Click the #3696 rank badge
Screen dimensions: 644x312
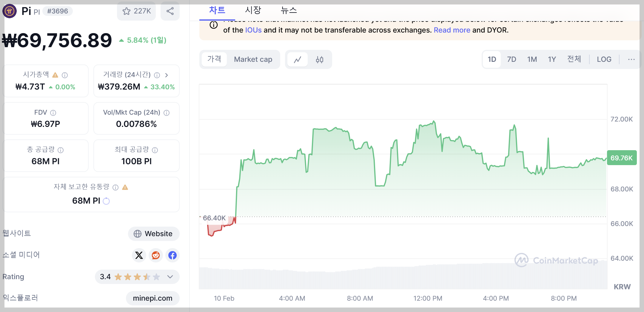click(58, 11)
